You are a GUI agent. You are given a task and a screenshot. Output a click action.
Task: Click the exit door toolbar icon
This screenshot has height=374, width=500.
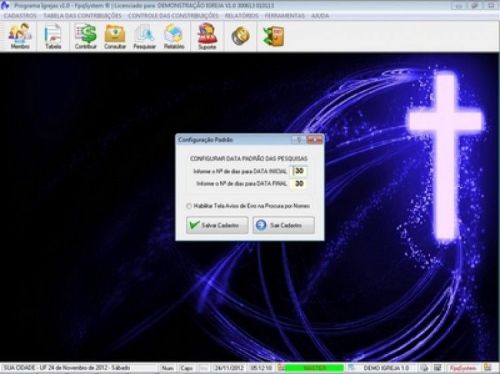(x=274, y=36)
